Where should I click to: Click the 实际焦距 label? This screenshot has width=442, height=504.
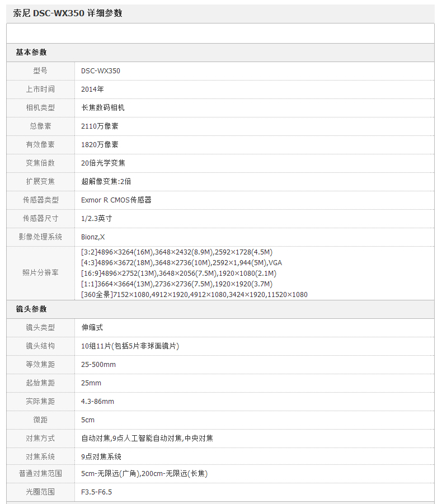[40, 402]
